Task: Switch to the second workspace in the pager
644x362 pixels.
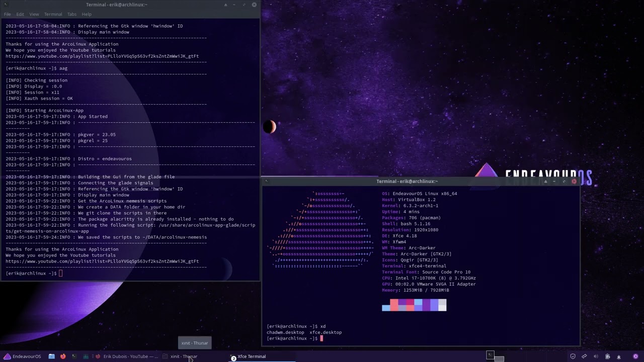Action: 499,358
